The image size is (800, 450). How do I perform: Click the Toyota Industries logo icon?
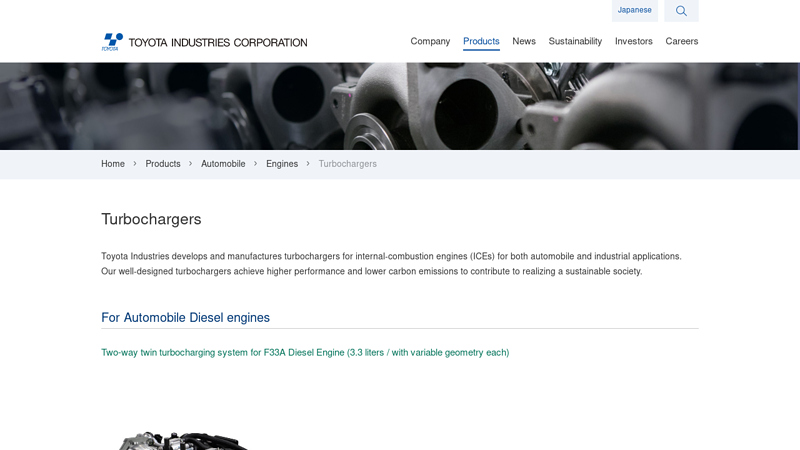(112, 42)
